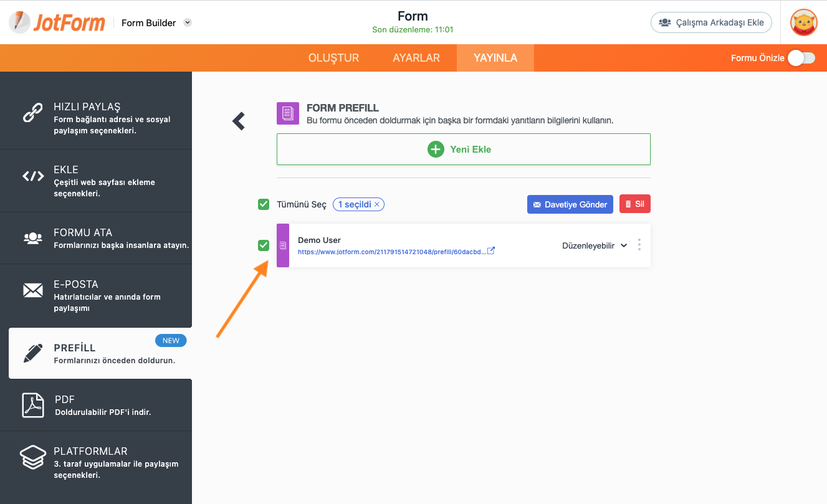This screenshot has width=827, height=504.
Task: Click the Yeni Ekle button
Action: (x=463, y=150)
